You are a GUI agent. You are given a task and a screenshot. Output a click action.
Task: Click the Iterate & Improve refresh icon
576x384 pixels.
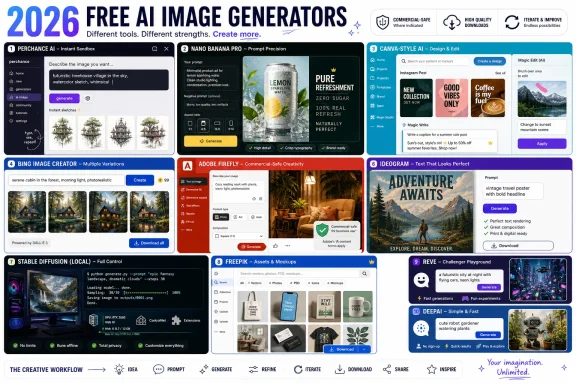coord(512,22)
